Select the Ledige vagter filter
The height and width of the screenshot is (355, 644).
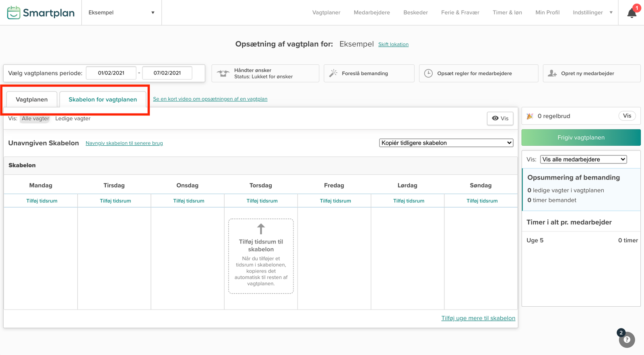[73, 118]
